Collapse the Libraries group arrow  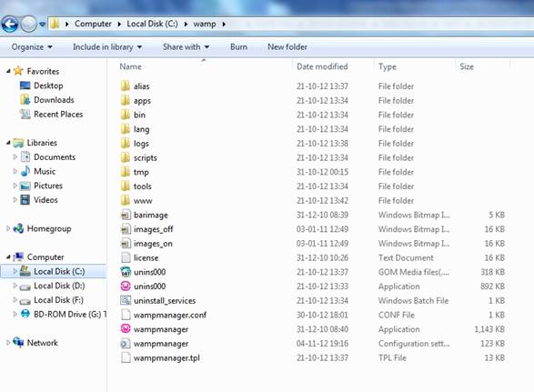[x=8, y=143]
